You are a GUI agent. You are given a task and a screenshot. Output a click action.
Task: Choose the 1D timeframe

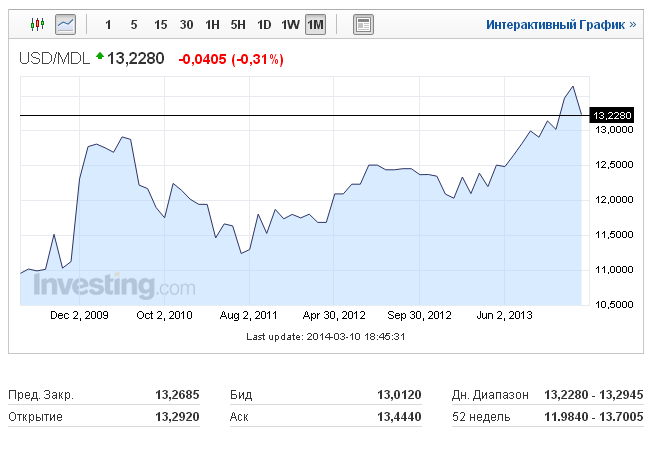click(x=264, y=25)
